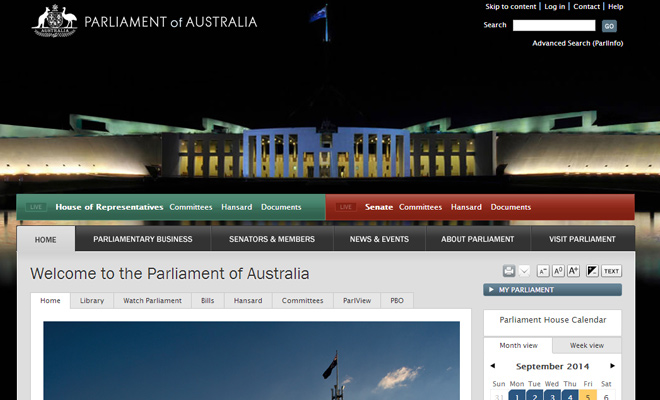Screen dimensions: 660x400
Task: Switch to the Bills tab
Action: tap(208, 301)
